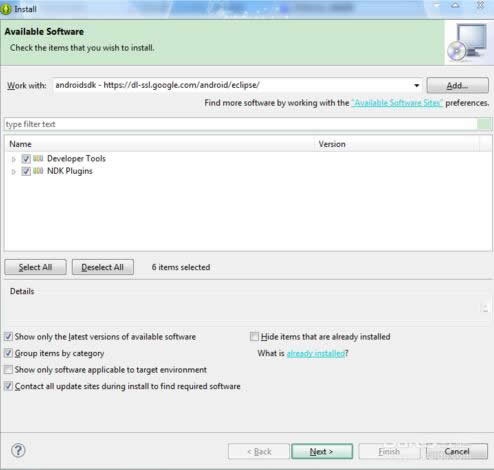This screenshot has width=494, height=470.
Task: Open the Work with site dropdown
Action: (416, 85)
